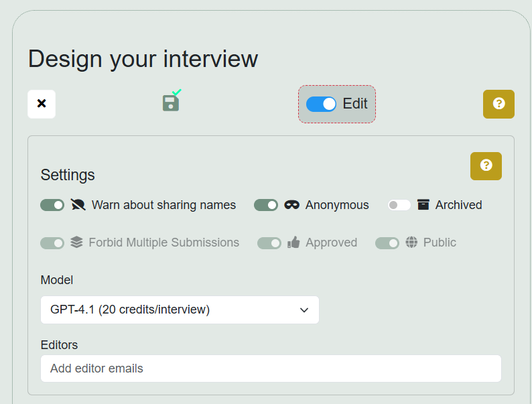Open the Settings help question icon
The image size is (532, 404).
click(x=486, y=165)
